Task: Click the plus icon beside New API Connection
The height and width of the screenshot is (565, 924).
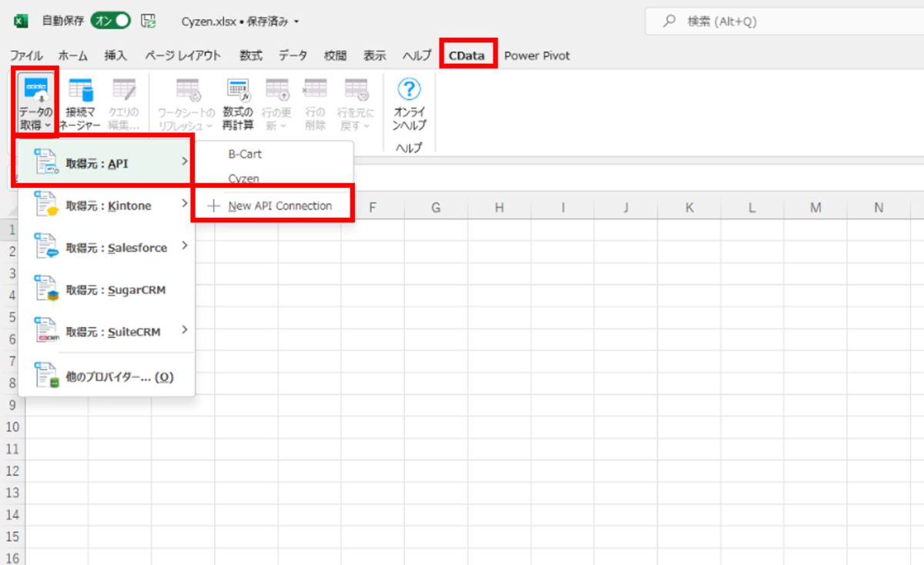Action: pyautogui.click(x=213, y=206)
